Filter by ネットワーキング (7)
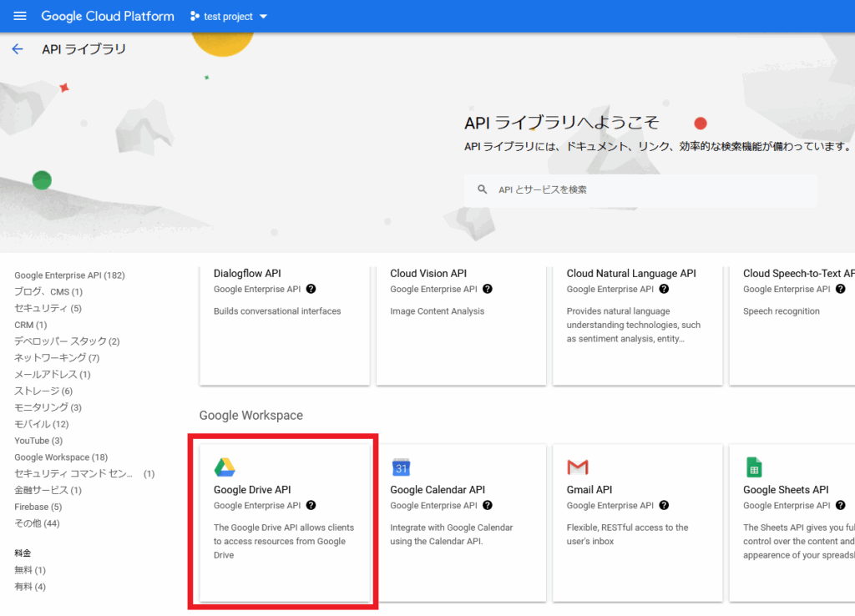Viewport: 855px width, 616px height. (x=57, y=357)
